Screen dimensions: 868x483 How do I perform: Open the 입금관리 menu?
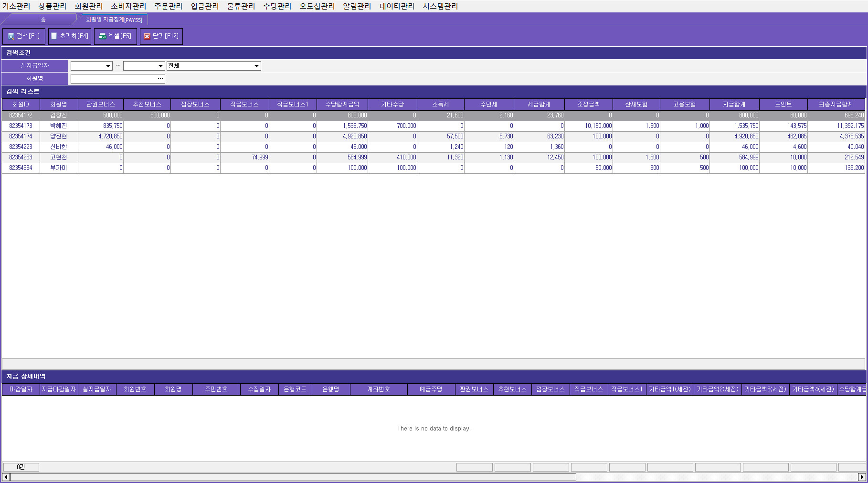point(205,6)
